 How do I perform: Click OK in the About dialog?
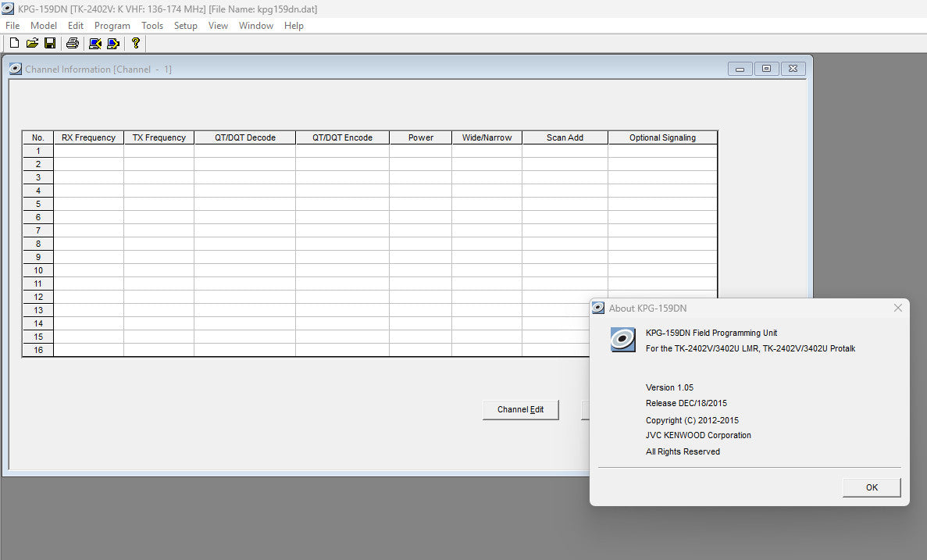coord(872,487)
